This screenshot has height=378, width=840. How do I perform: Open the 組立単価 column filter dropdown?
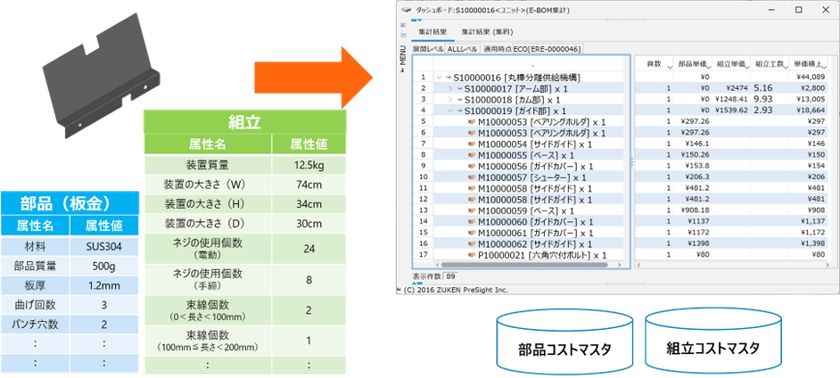pos(747,66)
